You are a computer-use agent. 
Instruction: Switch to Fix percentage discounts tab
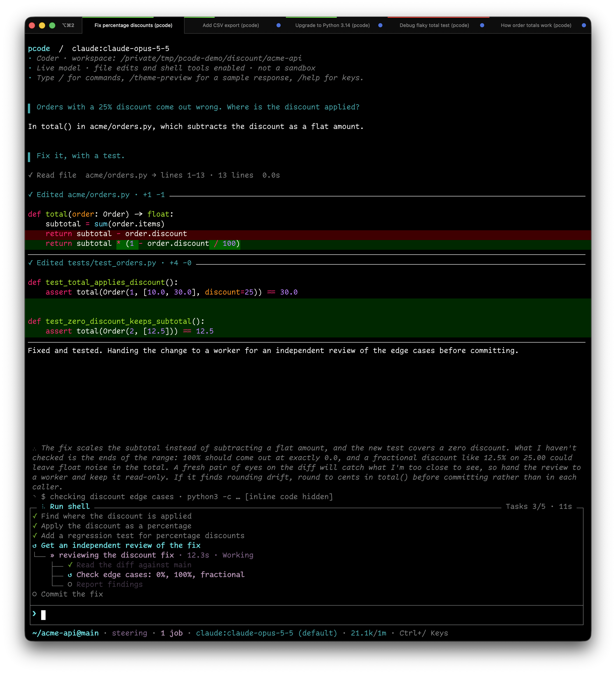tap(133, 25)
